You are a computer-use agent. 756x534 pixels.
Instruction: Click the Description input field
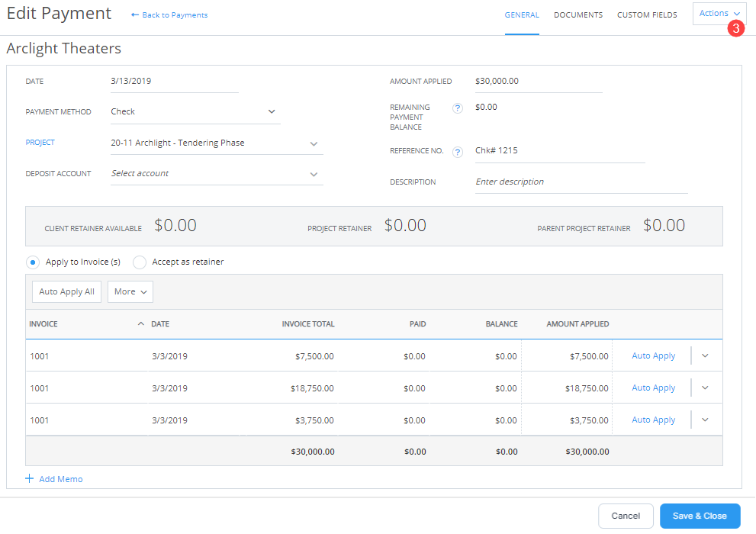coord(581,182)
